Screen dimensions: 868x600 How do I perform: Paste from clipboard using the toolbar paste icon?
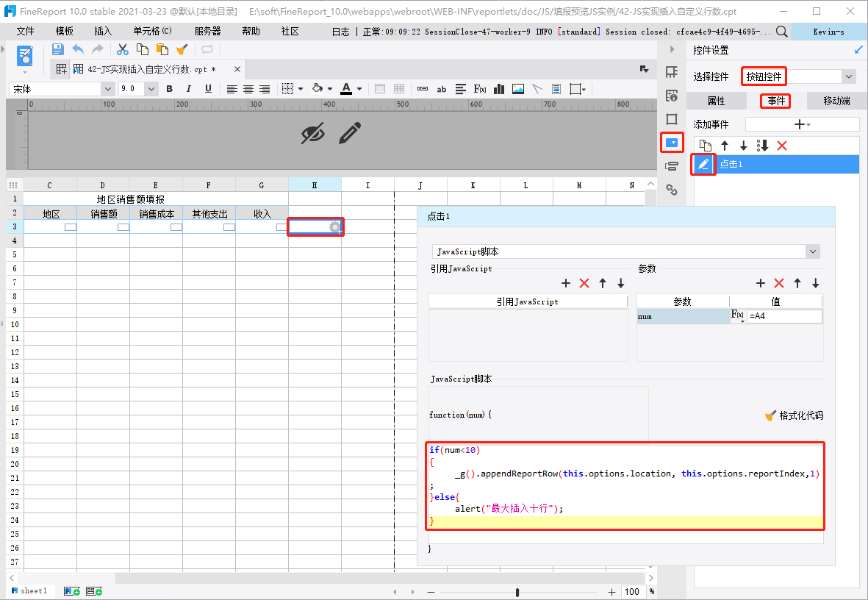(162, 49)
